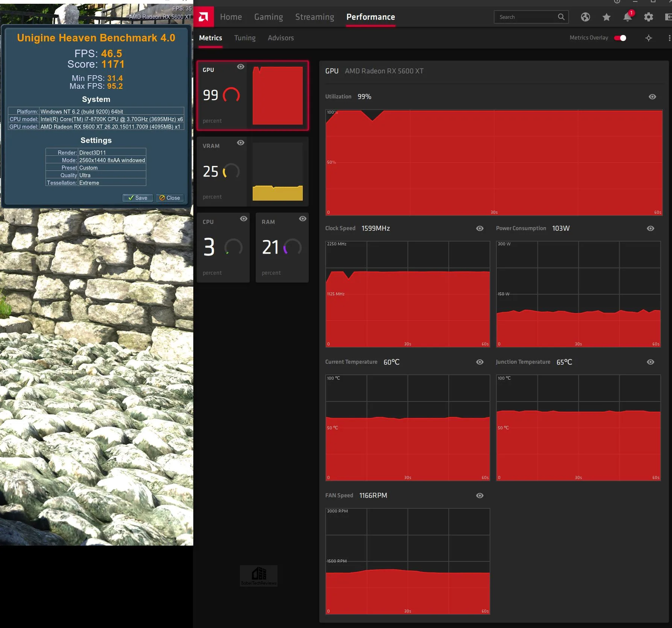This screenshot has height=628, width=672.
Task: Hide the Junction Temperature graph via eye icon
Action: [651, 362]
